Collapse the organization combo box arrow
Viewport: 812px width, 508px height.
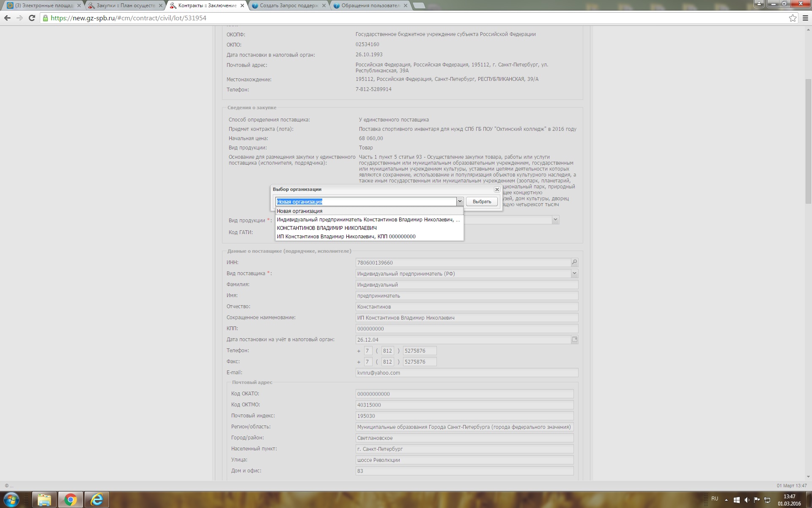459,202
